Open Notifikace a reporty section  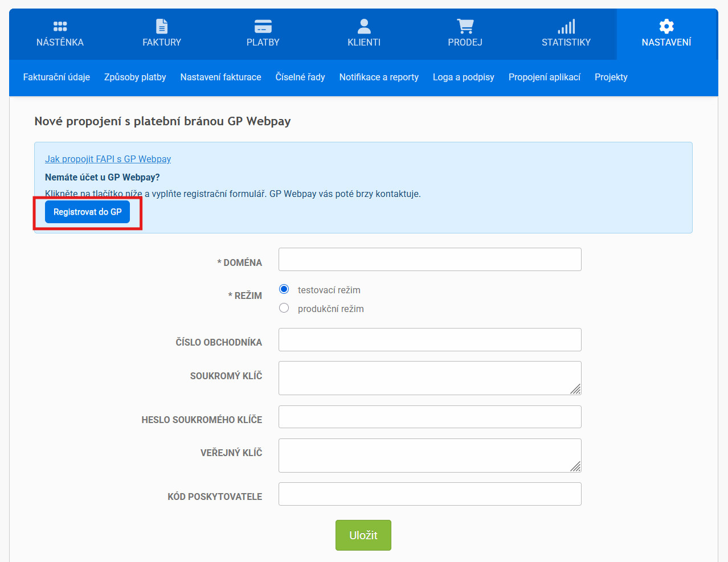tap(379, 77)
